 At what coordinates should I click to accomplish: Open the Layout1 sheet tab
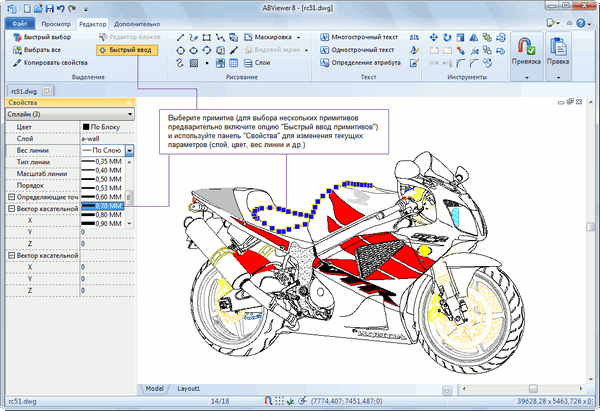pyautogui.click(x=189, y=387)
